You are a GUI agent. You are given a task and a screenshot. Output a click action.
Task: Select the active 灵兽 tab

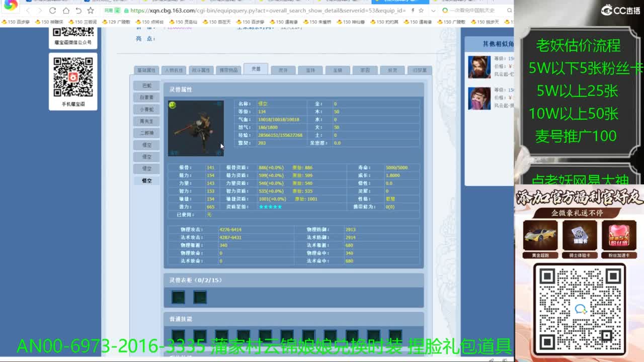click(256, 69)
